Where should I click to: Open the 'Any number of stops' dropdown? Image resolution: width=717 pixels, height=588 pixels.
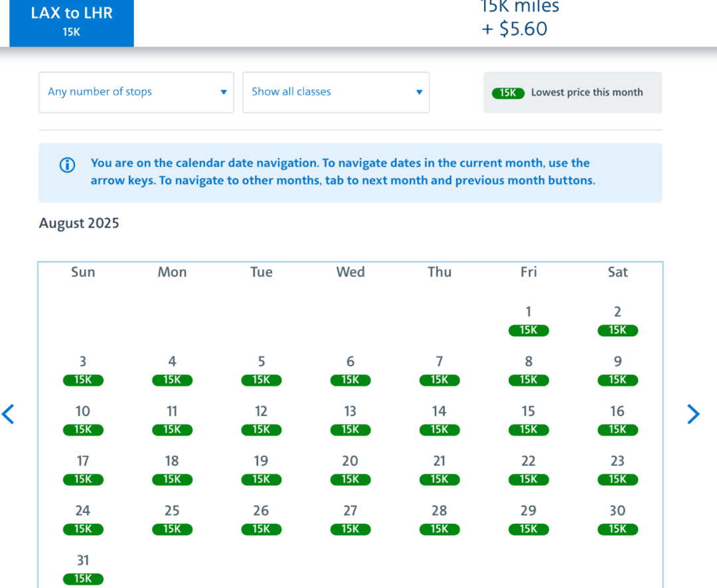(x=136, y=92)
